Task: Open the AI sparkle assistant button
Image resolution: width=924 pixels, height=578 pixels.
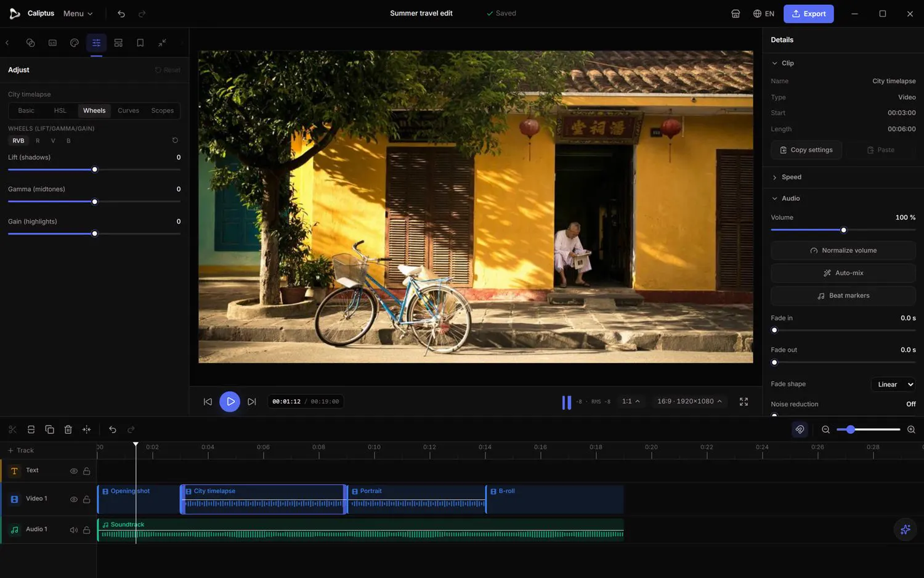Action: (x=905, y=529)
